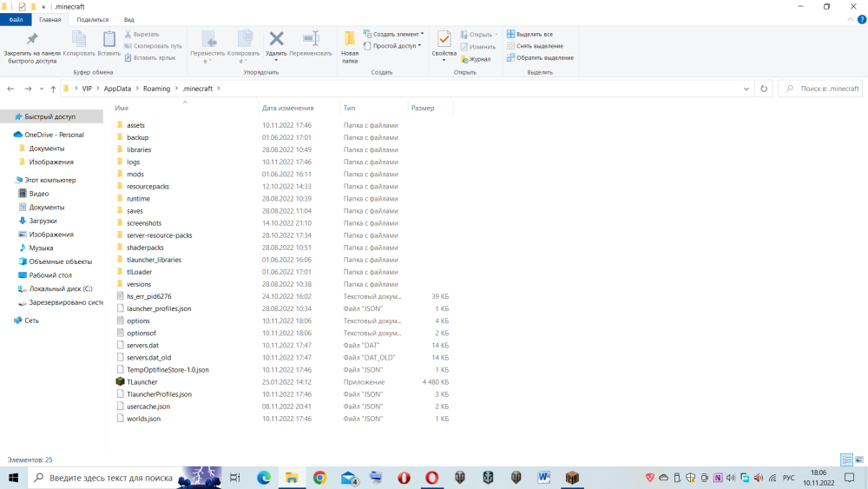Go up one folder level
Screen dimensions: 868x489
(x=53, y=89)
